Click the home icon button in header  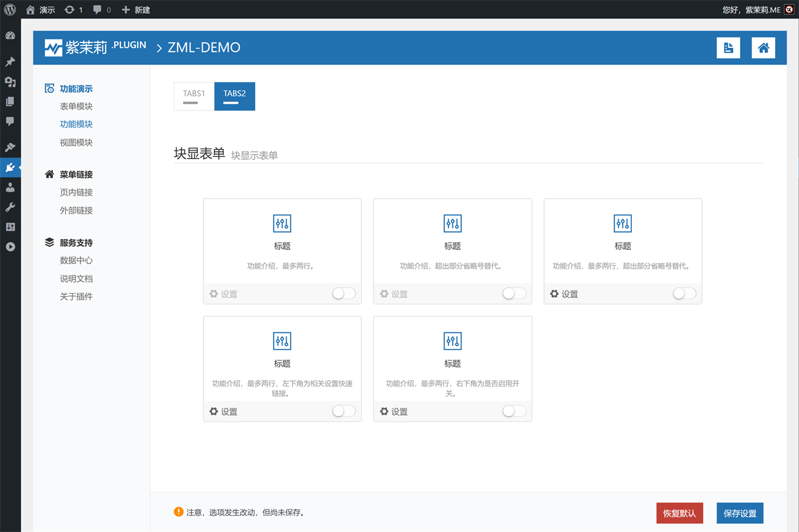(x=763, y=48)
